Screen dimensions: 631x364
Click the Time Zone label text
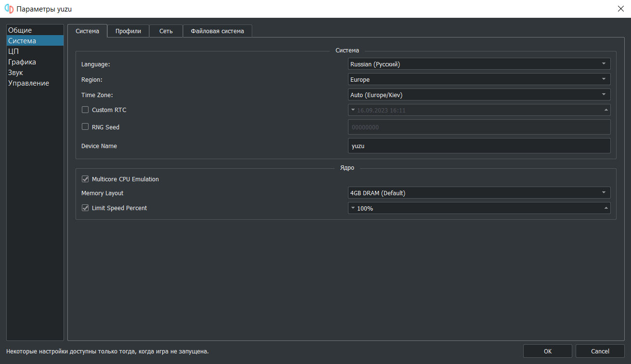coord(97,95)
